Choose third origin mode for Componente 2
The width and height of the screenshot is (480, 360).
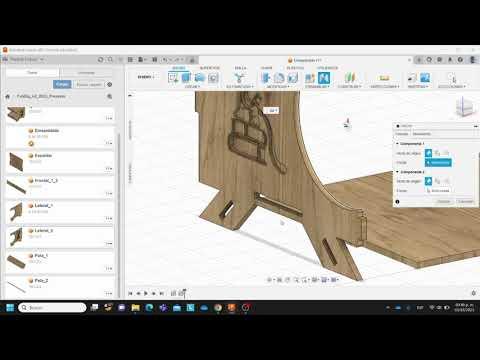coord(446,181)
